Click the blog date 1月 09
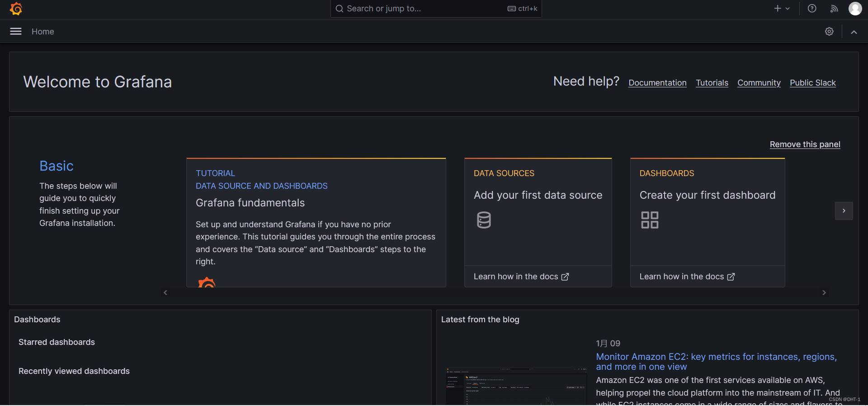868x406 pixels. tap(608, 344)
